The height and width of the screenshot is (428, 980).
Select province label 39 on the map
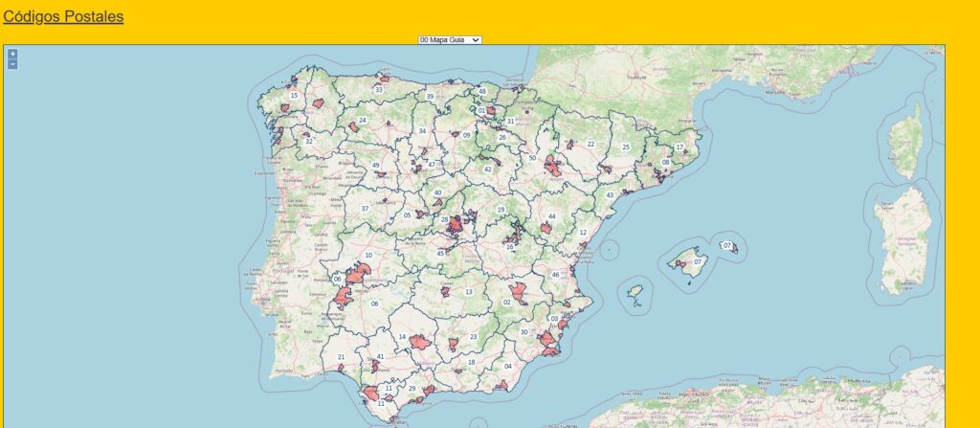point(430,97)
